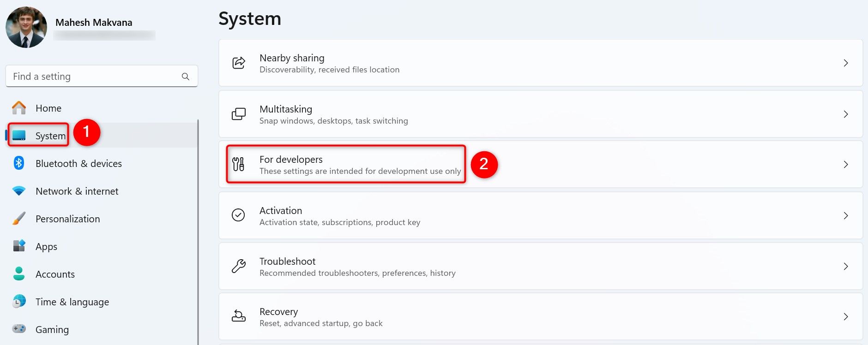This screenshot has width=868, height=345.
Task: Open Troubleshoot via its chevron arrow
Action: coord(846,266)
